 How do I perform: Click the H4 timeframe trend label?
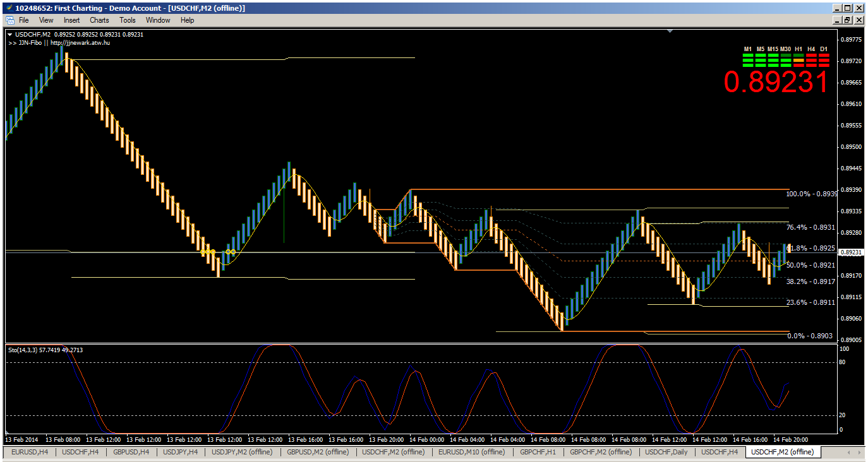[x=811, y=49]
